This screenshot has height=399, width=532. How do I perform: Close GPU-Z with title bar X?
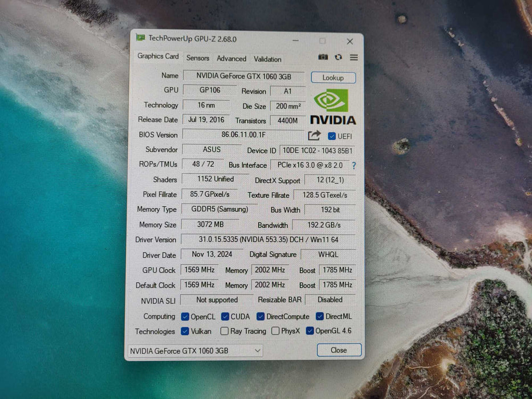[x=350, y=42]
